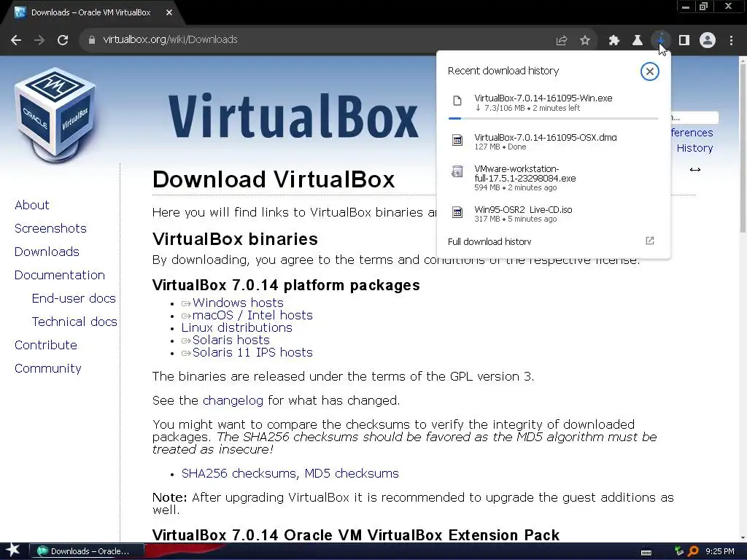Click the keyboard tray icon
Image resolution: width=747 pixels, height=560 pixels.
646,552
